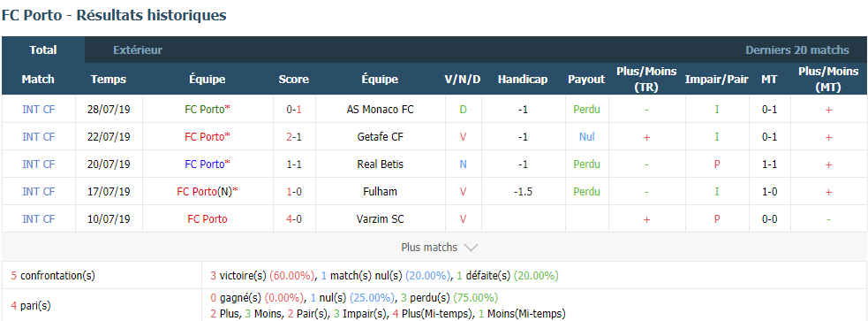Open Varzim SC team link
Screen dimensions: 868x321
click(x=380, y=219)
